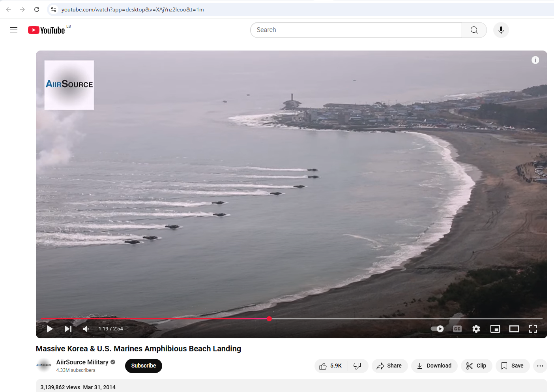Turn on closed captions
The image size is (554, 392).
457,329
